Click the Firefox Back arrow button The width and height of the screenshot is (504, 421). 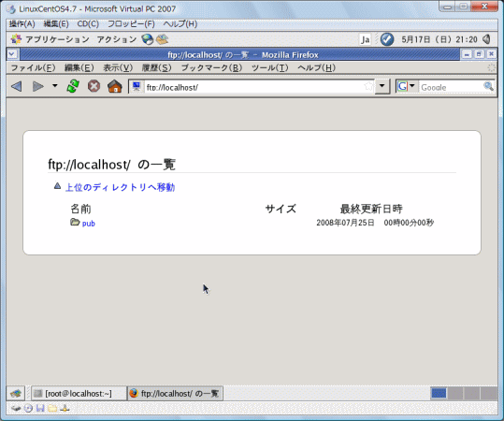click(x=17, y=86)
